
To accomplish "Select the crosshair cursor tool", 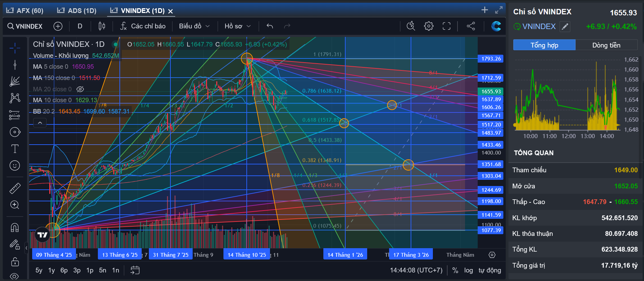I will click(x=15, y=48).
